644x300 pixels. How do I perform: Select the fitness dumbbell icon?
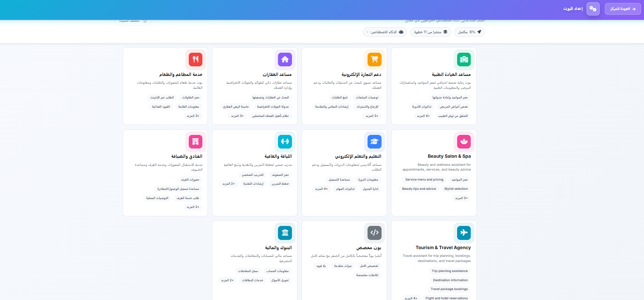point(285,142)
